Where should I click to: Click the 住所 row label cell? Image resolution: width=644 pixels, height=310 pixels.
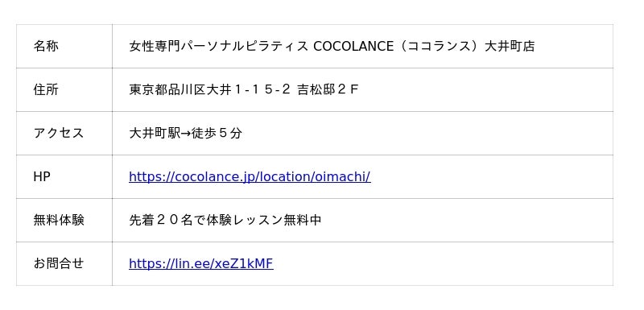[64, 90]
